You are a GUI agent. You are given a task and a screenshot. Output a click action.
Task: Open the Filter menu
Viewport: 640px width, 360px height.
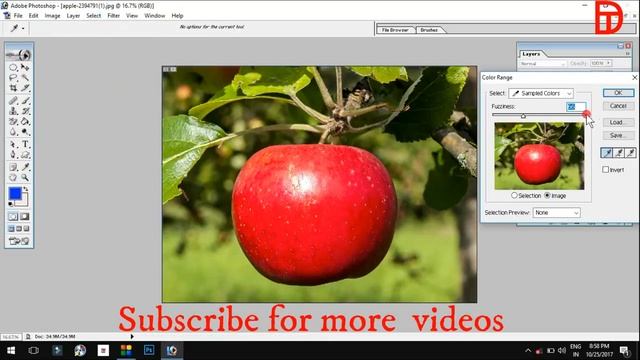click(x=113, y=16)
